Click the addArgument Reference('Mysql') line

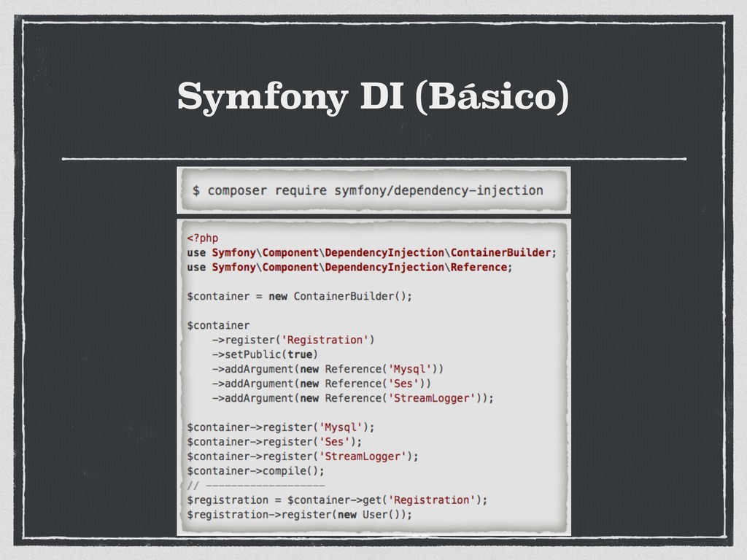pyautogui.click(x=328, y=369)
